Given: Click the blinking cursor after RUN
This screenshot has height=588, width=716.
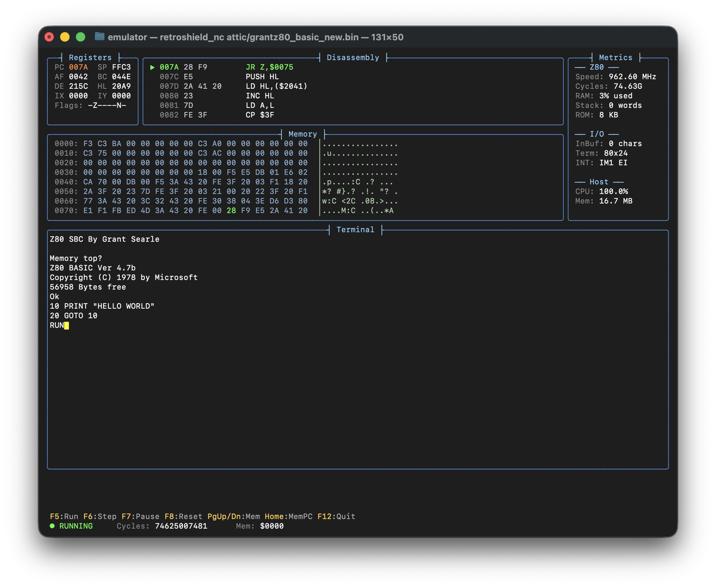Looking at the screenshot, I should point(67,325).
